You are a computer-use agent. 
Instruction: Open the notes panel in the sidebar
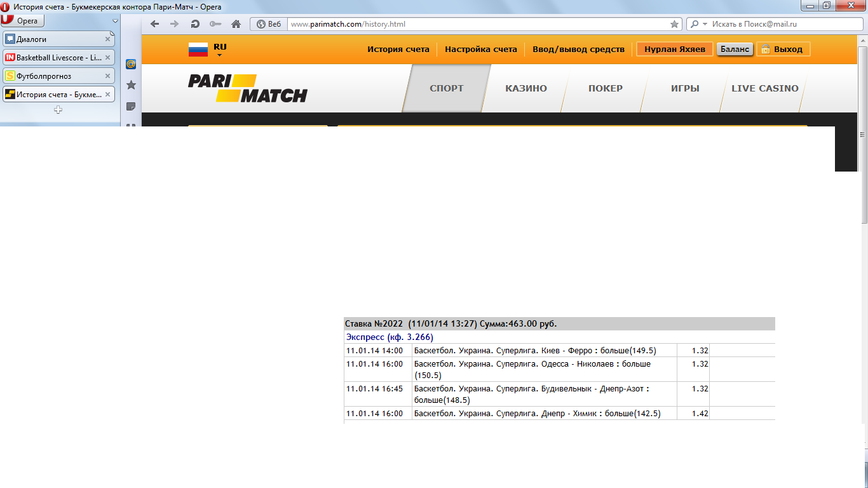pos(131,106)
